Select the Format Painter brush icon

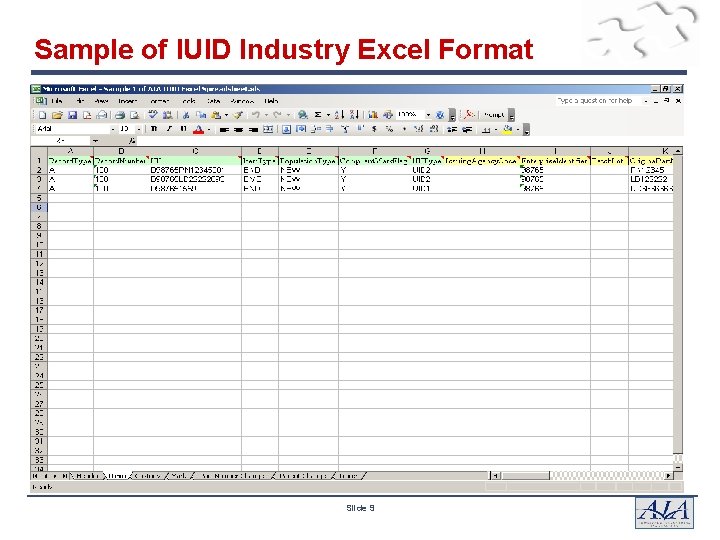[238, 115]
